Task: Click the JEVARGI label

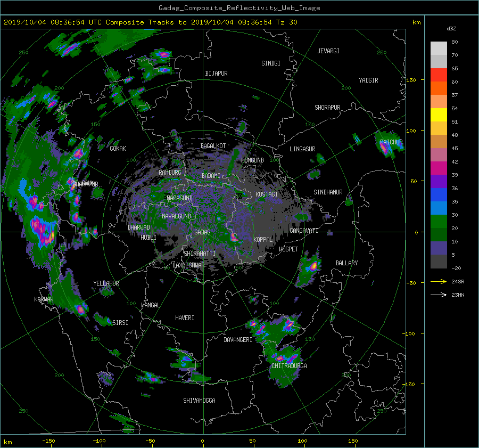Action: click(x=328, y=51)
